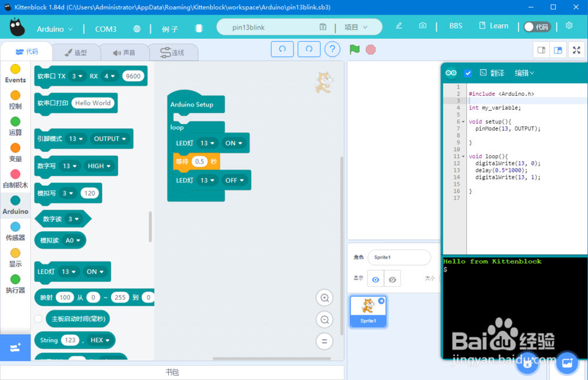Collapse the void setup code fold arrow
Image resolution: width=588 pixels, height=380 pixels.
pyautogui.click(x=463, y=122)
